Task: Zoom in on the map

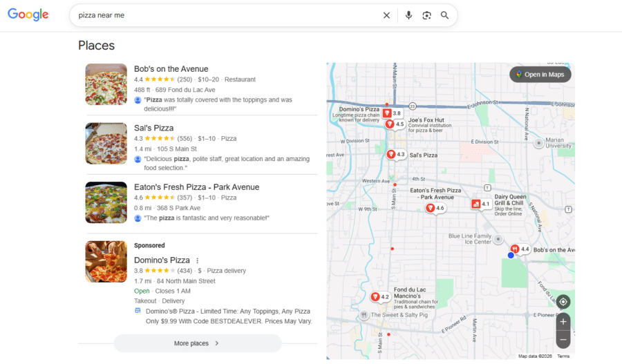Action: [x=563, y=322]
